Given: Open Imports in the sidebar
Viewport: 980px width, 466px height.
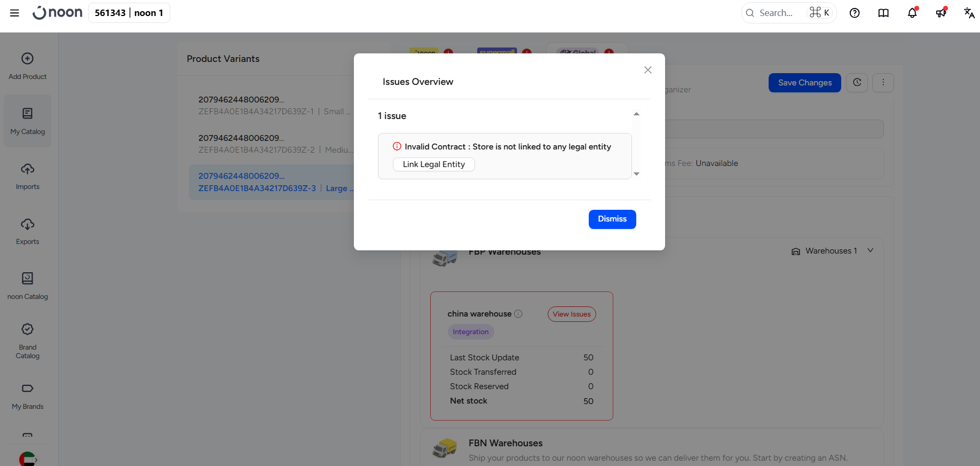Looking at the screenshot, I should point(28,177).
